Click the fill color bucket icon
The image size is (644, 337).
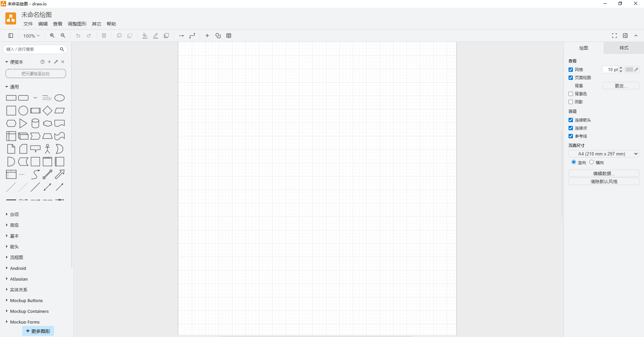pyautogui.click(x=145, y=36)
